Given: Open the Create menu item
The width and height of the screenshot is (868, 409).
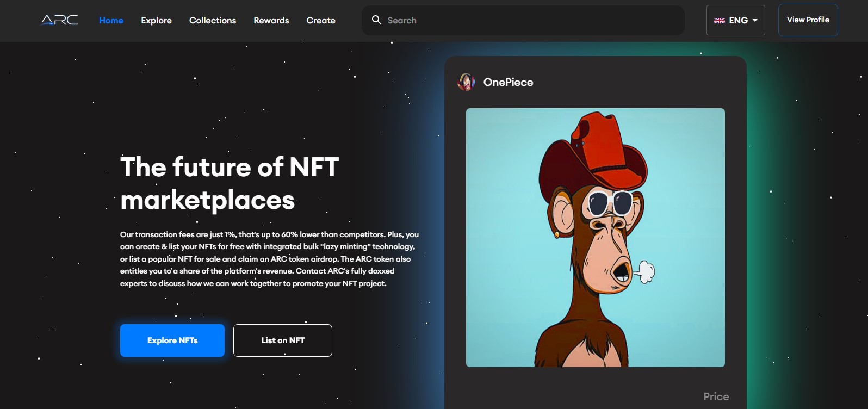Looking at the screenshot, I should (x=321, y=20).
